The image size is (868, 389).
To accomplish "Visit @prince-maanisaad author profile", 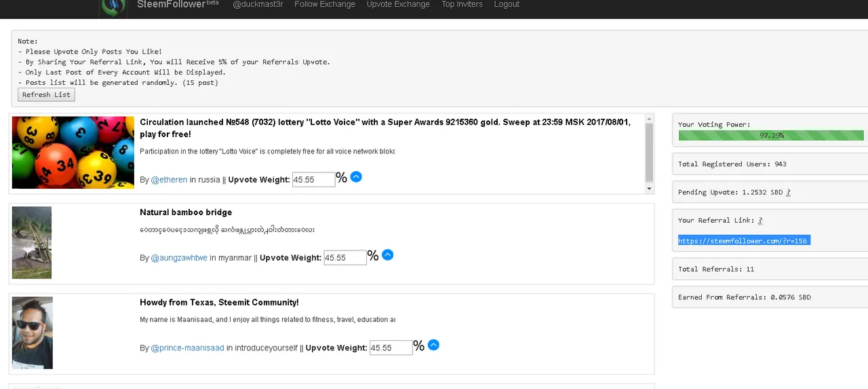I will point(187,348).
